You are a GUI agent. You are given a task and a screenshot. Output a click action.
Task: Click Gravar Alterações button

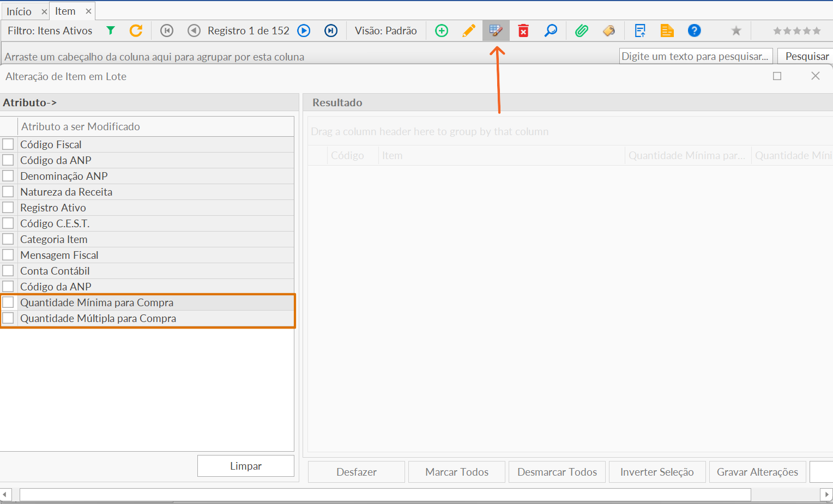click(758, 472)
